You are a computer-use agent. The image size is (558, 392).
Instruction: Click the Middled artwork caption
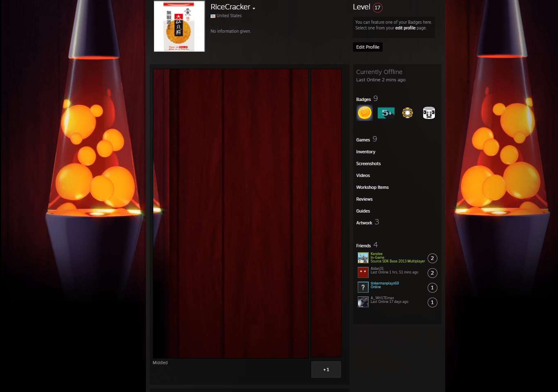[x=160, y=363]
